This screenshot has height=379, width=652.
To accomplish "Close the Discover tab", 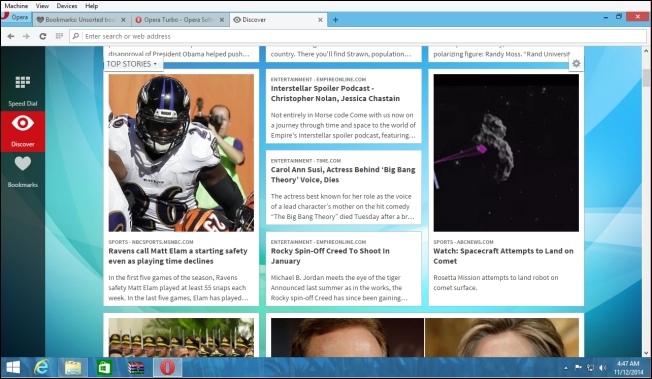I will click(x=320, y=20).
